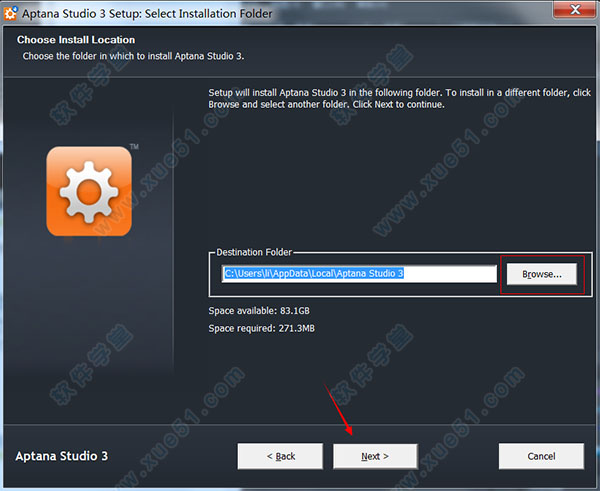Viewport: 600px width, 491px height.
Task: Proceed with the Next > button
Action: (x=375, y=456)
